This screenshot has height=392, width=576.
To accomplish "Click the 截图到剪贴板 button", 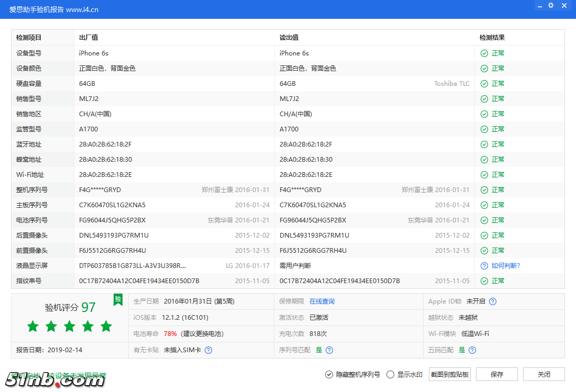I will 448,374.
